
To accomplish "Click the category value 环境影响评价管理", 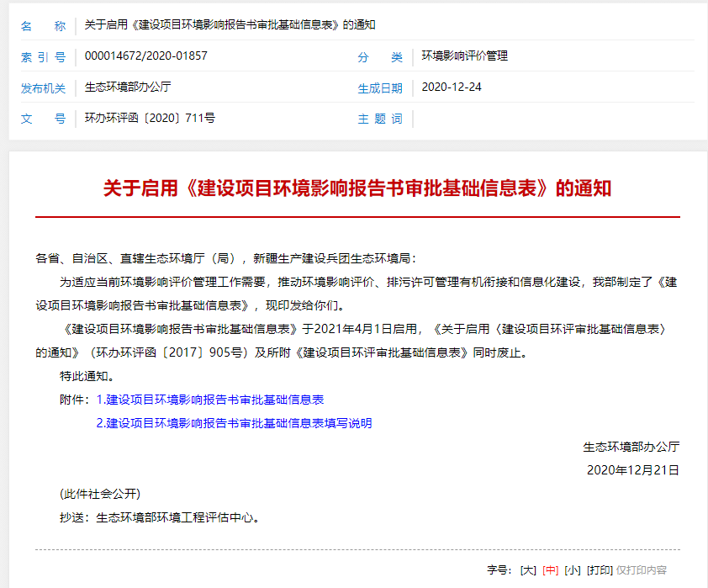I will pyautogui.click(x=464, y=56).
